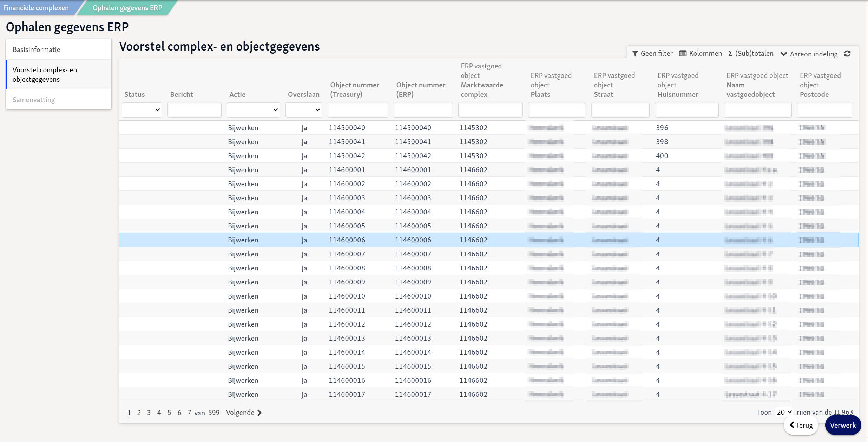Click ERP object number 114600015

[x=413, y=366]
